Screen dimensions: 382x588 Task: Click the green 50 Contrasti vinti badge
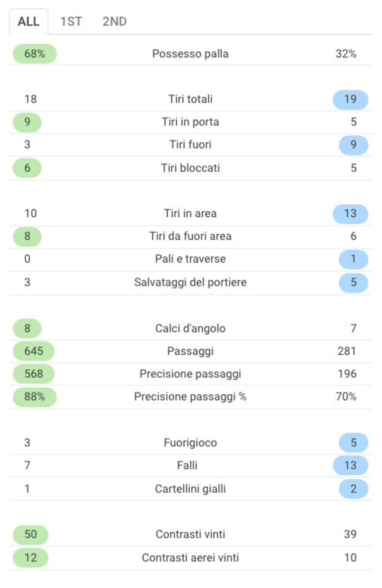point(30,534)
